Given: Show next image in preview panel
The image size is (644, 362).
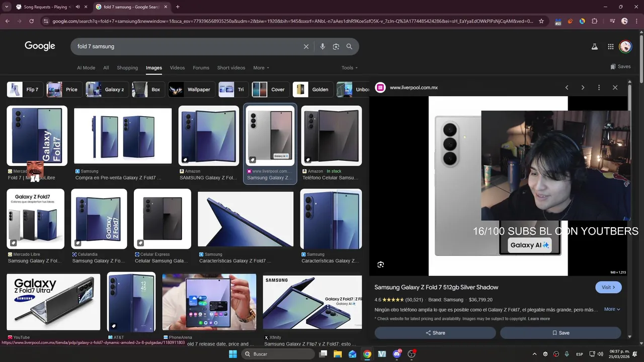Looking at the screenshot, I should [583, 87].
